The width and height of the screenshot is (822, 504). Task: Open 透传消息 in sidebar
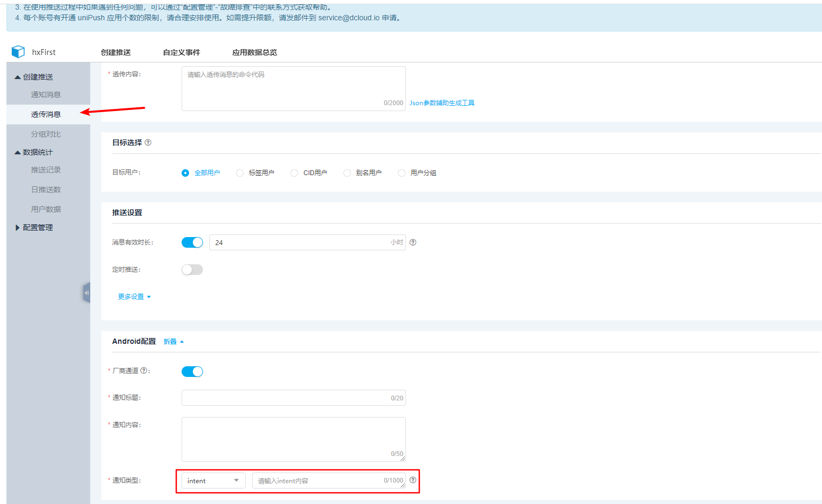[46, 114]
